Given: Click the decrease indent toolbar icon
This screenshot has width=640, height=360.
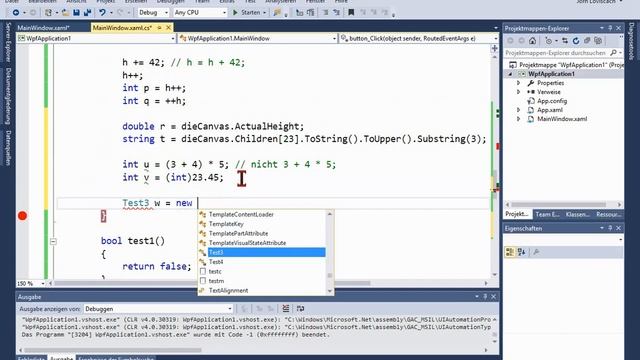Looking at the screenshot, I should [299, 13].
